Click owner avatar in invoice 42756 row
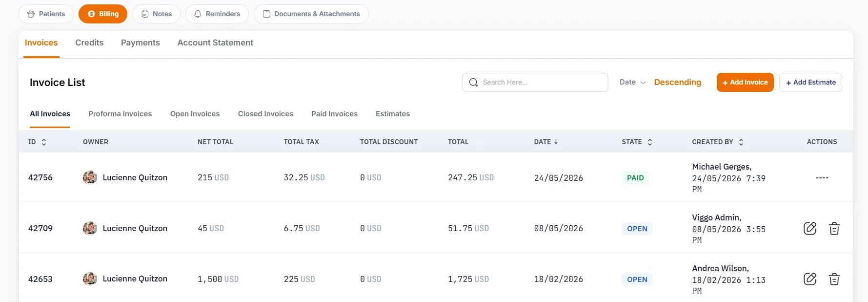This screenshot has width=868, height=302. 90,177
